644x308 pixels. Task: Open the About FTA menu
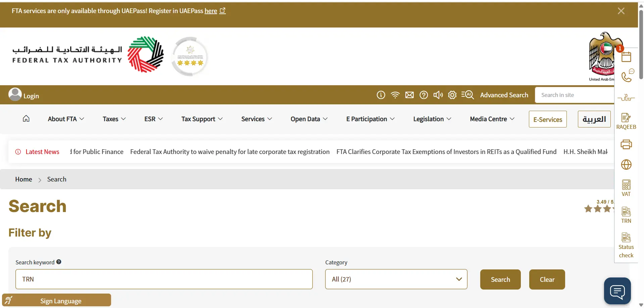pos(66,119)
